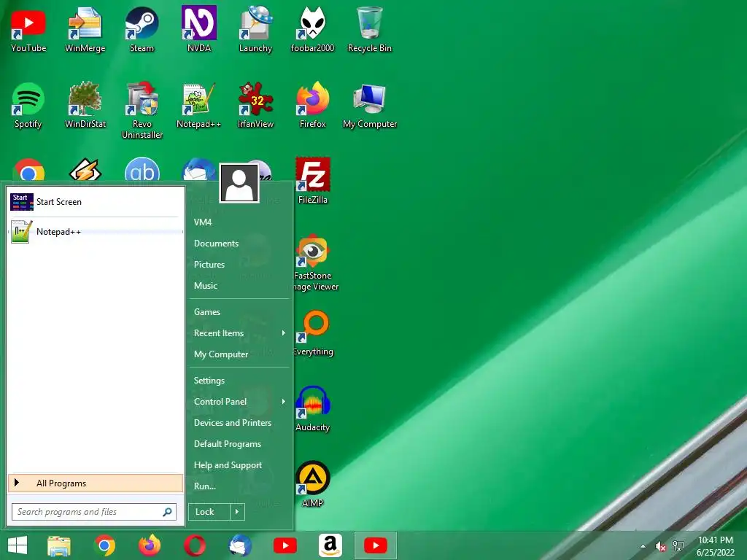
Task: Select the Everything search desktop icon
Action: coord(314,333)
